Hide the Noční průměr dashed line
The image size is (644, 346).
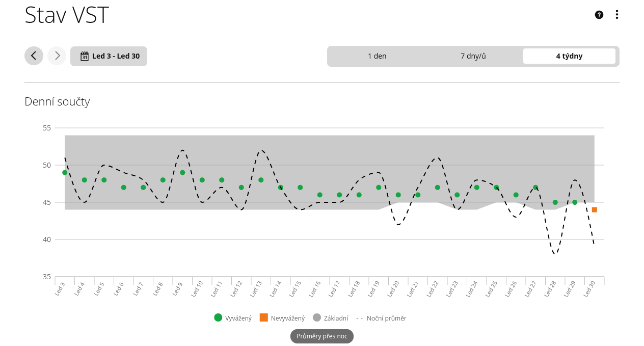click(x=381, y=318)
